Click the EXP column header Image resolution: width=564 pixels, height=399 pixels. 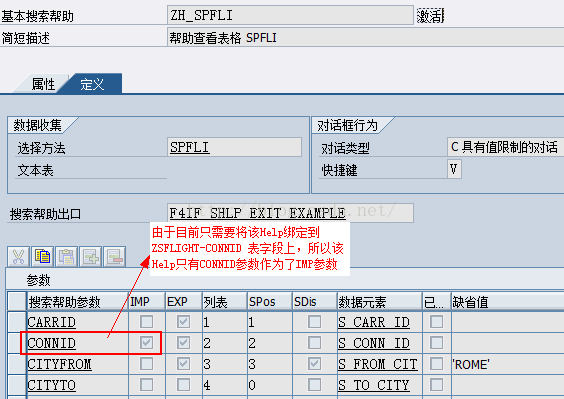[184, 301]
